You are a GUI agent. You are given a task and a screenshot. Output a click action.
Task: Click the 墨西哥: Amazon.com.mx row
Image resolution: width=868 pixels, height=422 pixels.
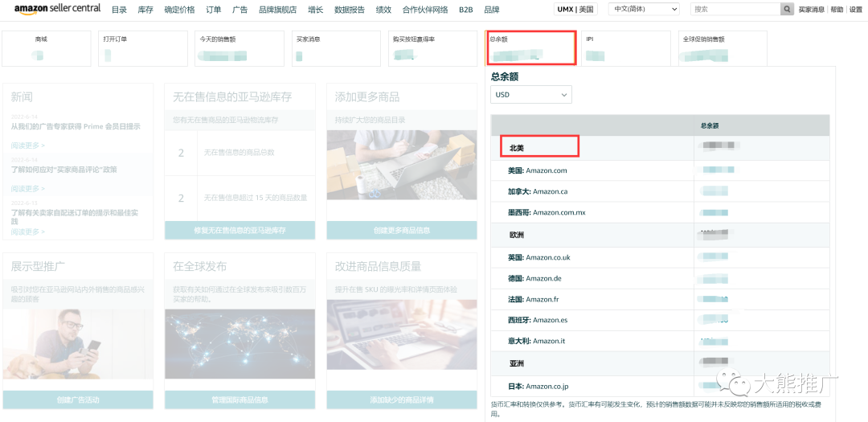click(660, 213)
